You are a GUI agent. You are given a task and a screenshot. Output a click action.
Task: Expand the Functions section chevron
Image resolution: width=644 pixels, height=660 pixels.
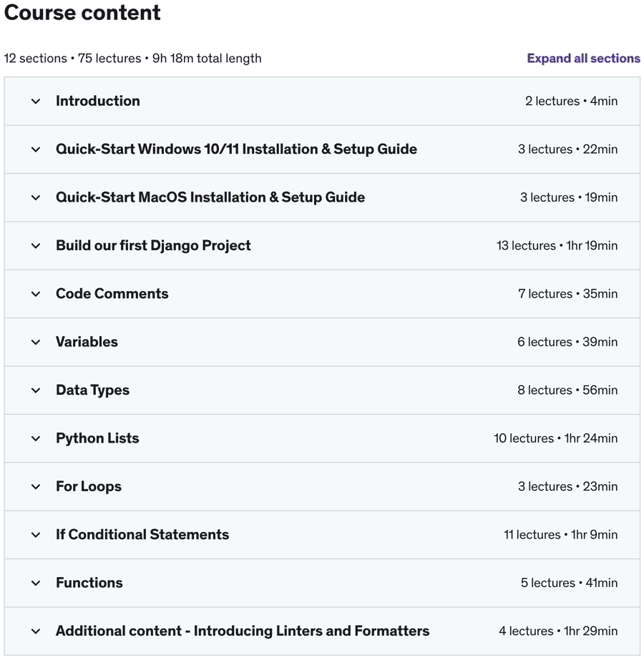click(36, 583)
